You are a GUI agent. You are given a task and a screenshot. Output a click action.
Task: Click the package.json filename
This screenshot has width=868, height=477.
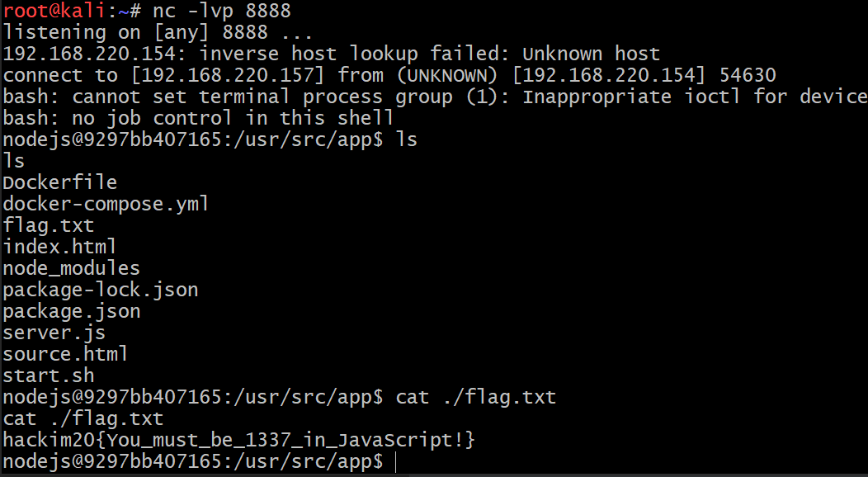point(72,312)
